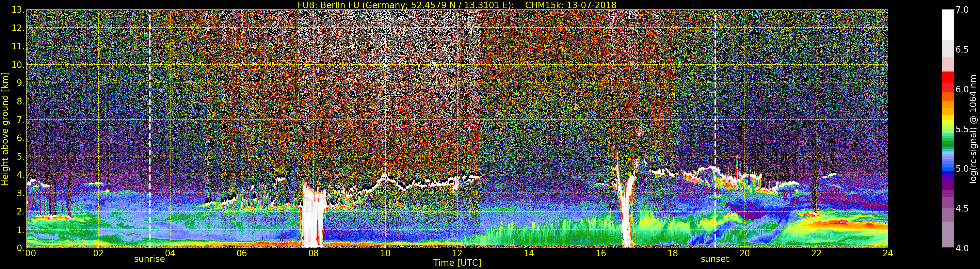The height and width of the screenshot is (269, 980).
Task: Click the '13.' height axis tick label
Action: (x=18, y=10)
